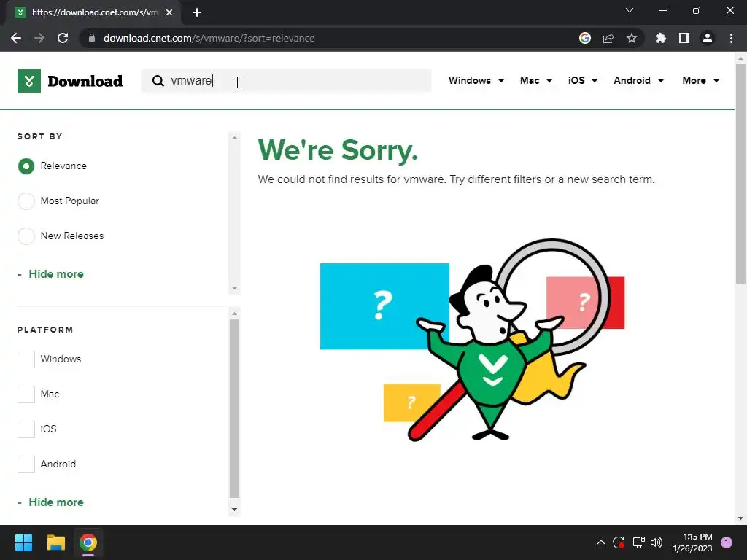Viewport: 747px width, 560px height.
Task: Expand the Mac nav dropdown
Action: point(536,80)
